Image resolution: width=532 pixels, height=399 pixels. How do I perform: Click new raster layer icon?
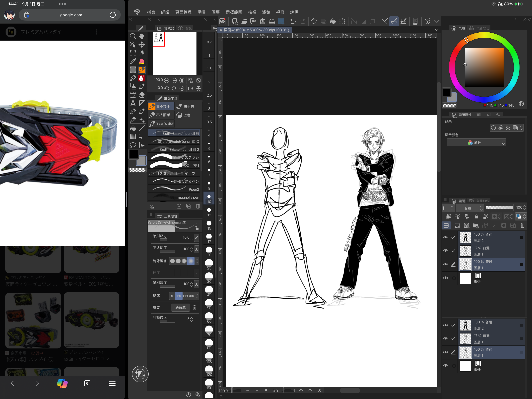pos(457,225)
